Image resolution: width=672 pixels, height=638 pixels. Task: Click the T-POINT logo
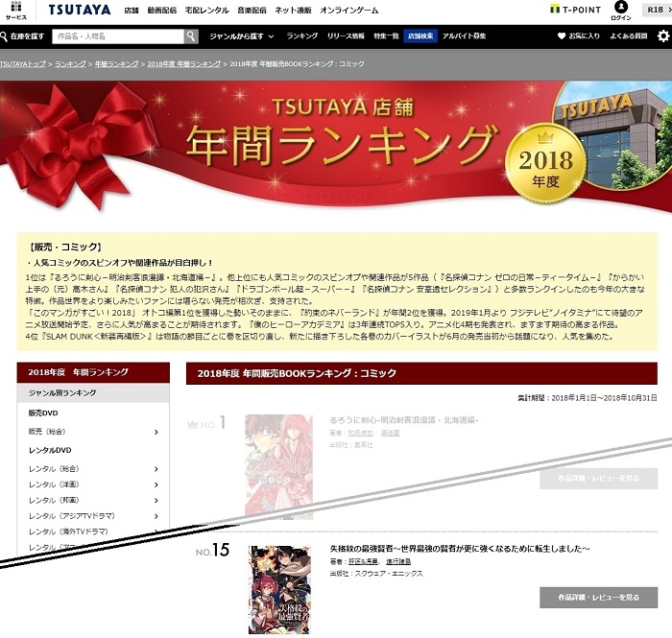[x=576, y=10]
